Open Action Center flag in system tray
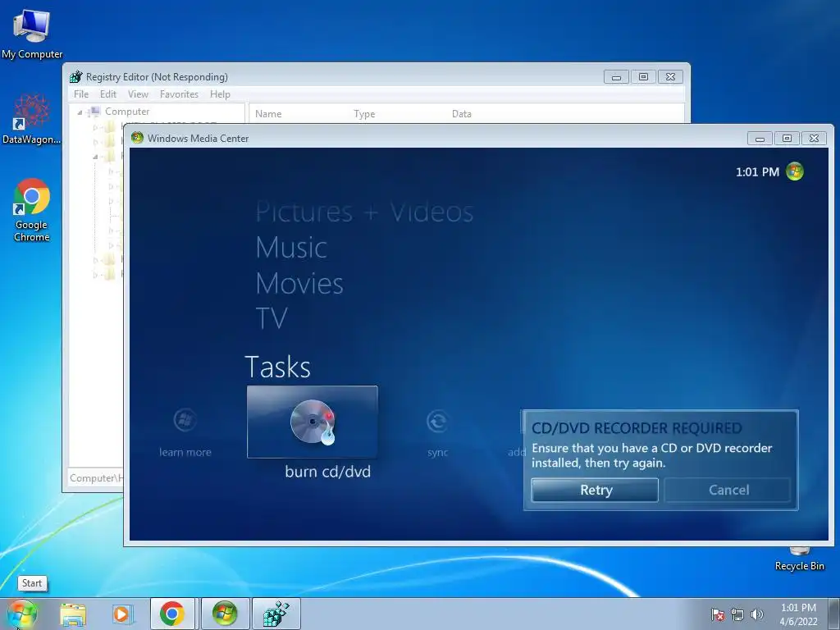The height and width of the screenshot is (630, 840). [x=717, y=614]
